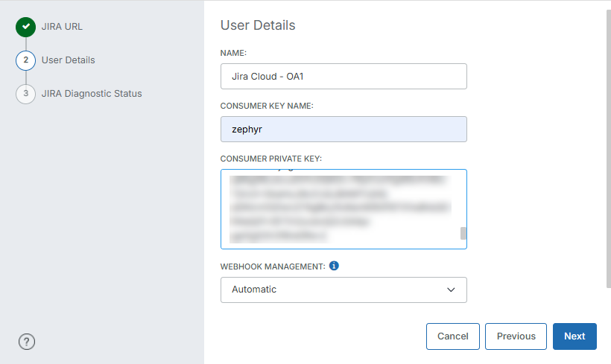Go back with the Previous button
This screenshot has width=611, height=364.
pyautogui.click(x=516, y=336)
